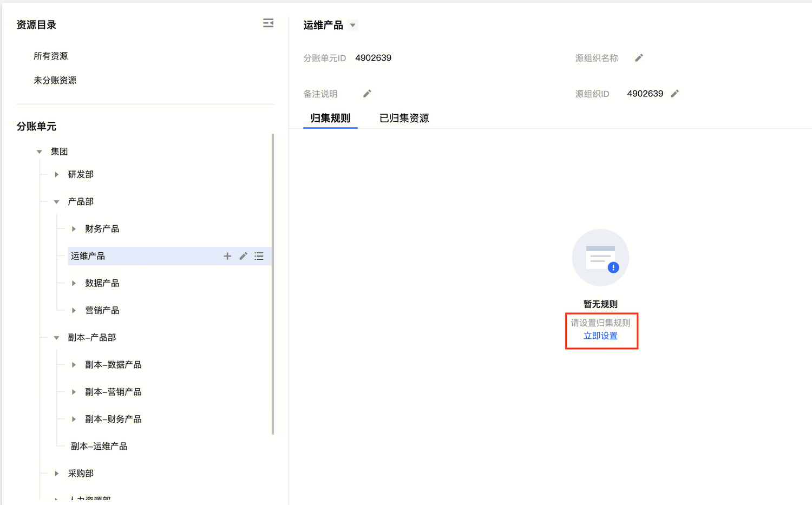Click the 立即设置 link
The width and height of the screenshot is (812, 505).
tap(600, 336)
